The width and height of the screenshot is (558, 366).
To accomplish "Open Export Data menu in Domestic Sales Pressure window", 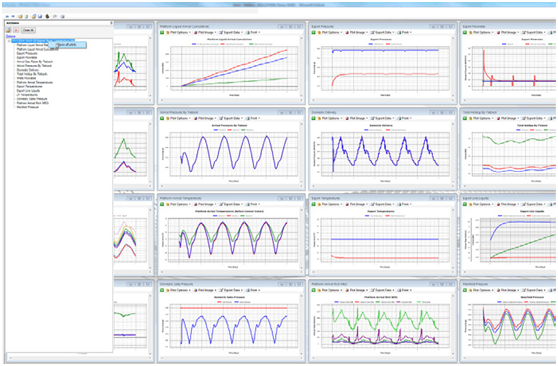I will (232, 290).
